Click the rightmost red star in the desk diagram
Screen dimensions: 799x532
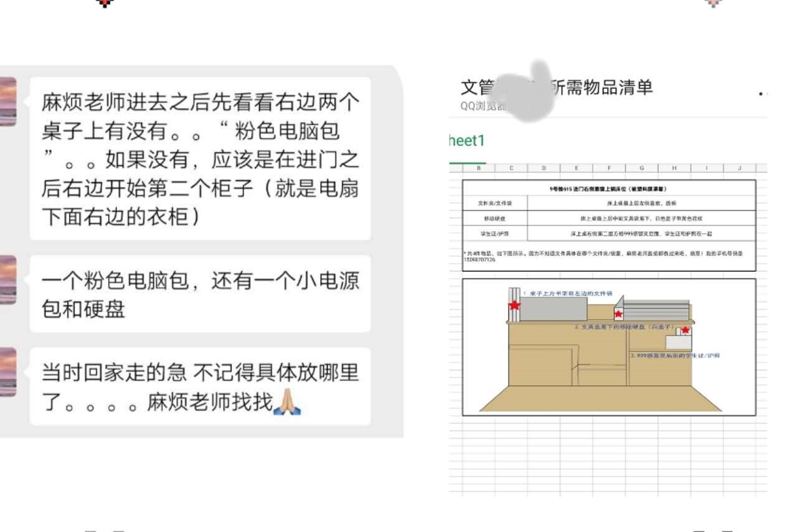(686, 330)
